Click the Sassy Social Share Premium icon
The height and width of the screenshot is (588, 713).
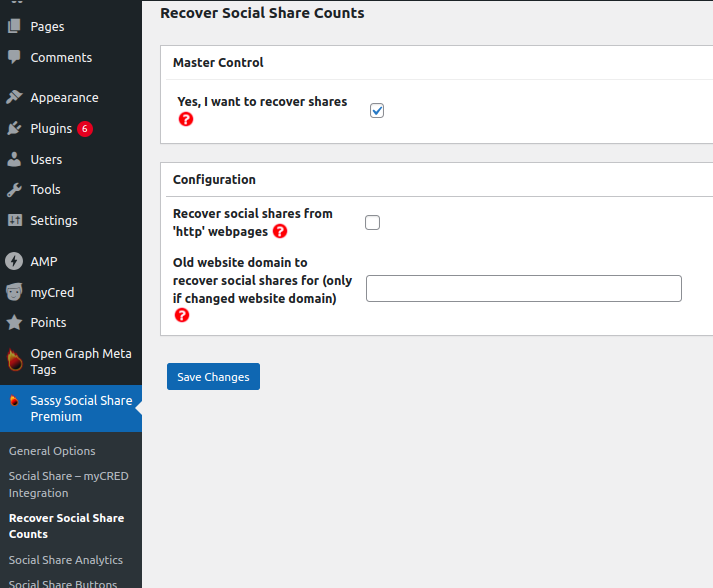click(x=14, y=400)
